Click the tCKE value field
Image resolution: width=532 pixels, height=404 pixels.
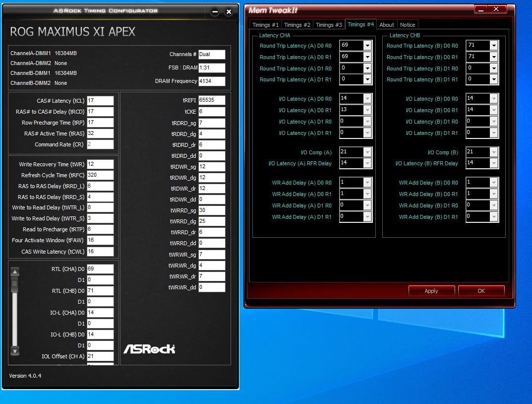(212, 111)
